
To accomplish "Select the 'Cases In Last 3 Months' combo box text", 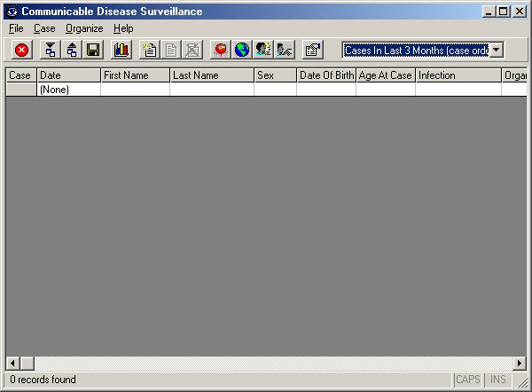I will coord(416,51).
